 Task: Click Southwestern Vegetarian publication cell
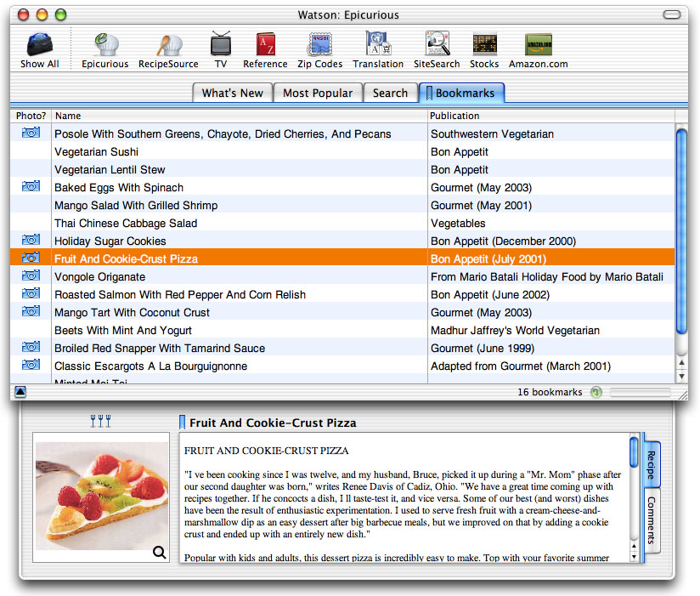tap(493, 134)
